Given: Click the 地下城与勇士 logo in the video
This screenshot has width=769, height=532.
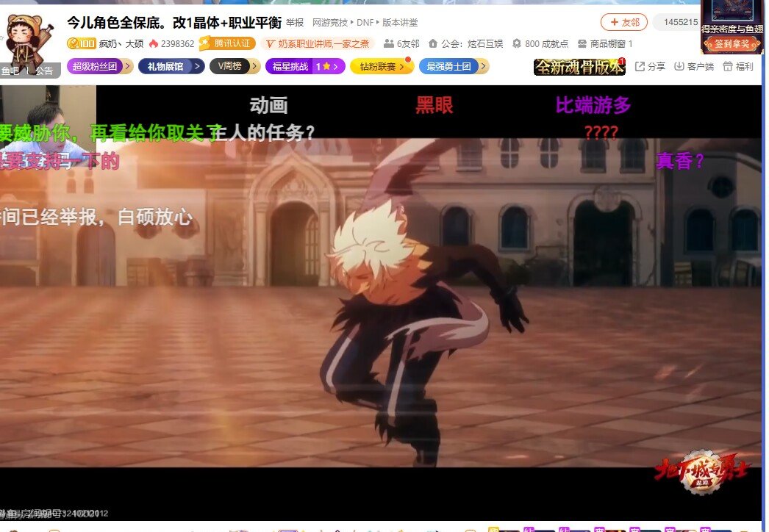Looking at the screenshot, I should pyautogui.click(x=703, y=473).
